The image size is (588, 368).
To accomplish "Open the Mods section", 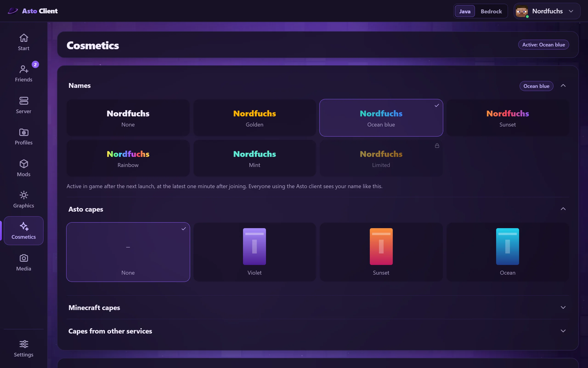I will coord(24,168).
